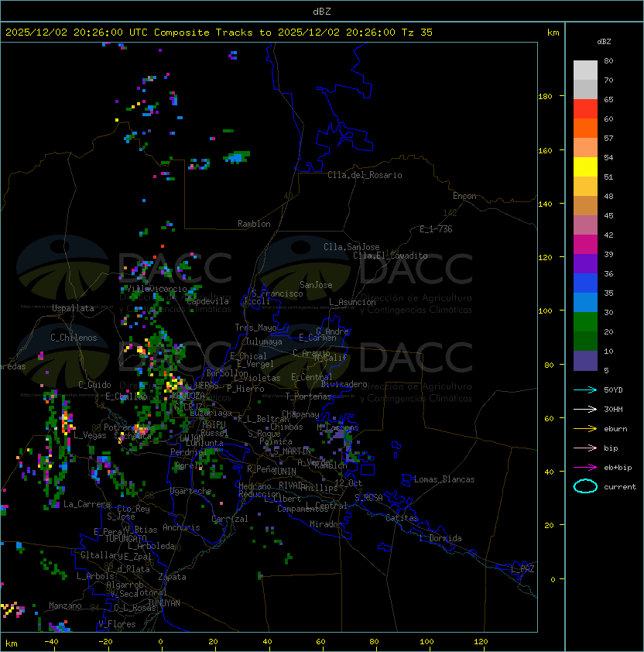Viewport: 644px width, 652px height.
Task: Click the 'Villavicencio' map label
Action: (156, 289)
